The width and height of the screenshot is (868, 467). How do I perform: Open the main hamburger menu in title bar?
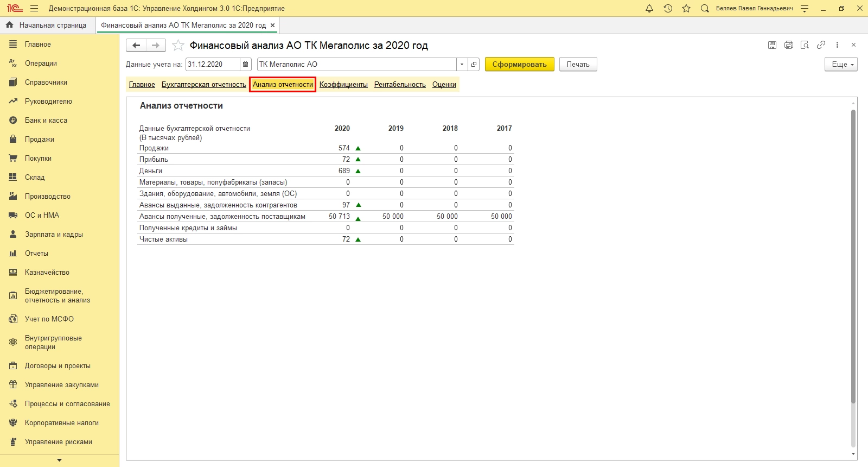click(x=34, y=8)
